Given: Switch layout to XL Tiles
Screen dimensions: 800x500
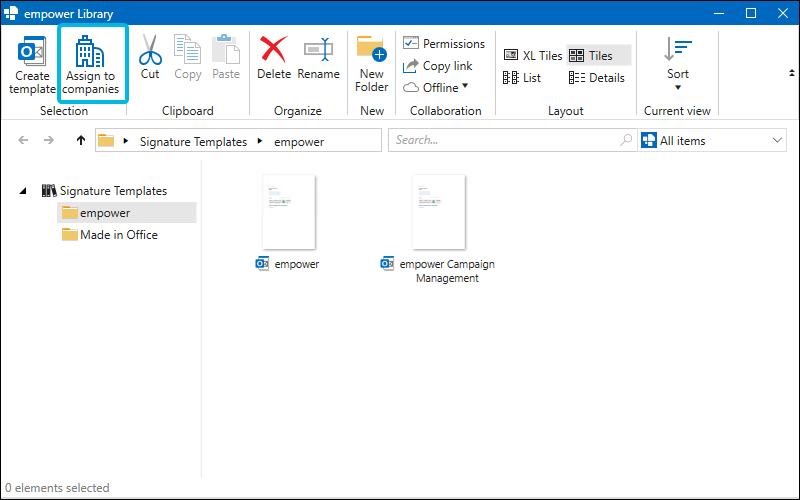Looking at the screenshot, I should tap(533, 55).
